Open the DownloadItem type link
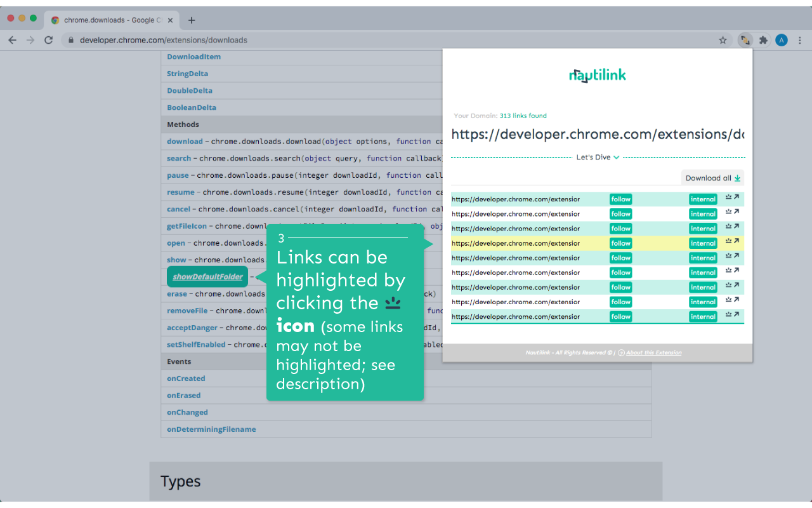812x508 pixels. coord(193,57)
